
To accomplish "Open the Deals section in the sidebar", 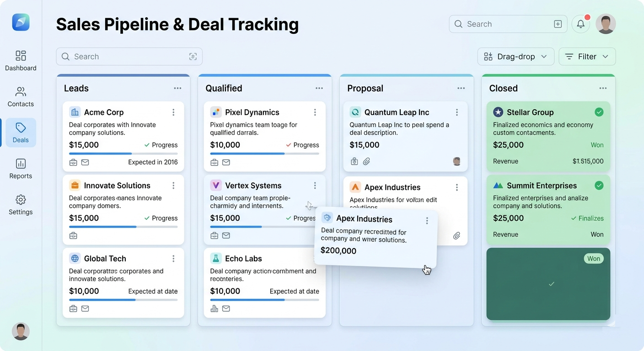I will click(x=20, y=133).
